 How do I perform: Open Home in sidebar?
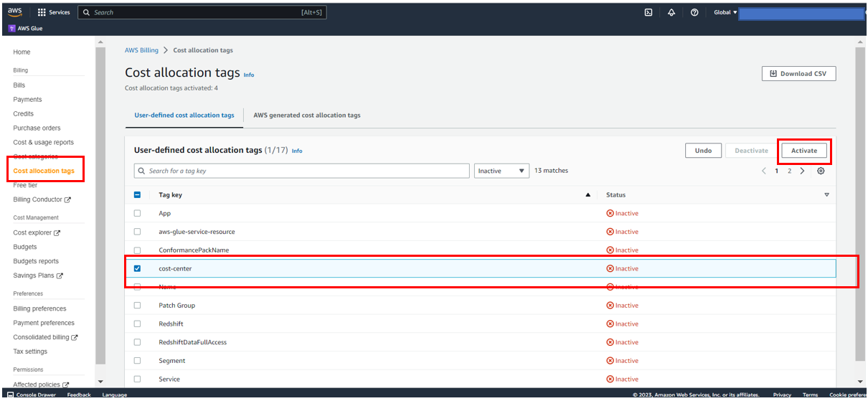pyautogui.click(x=22, y=52)
